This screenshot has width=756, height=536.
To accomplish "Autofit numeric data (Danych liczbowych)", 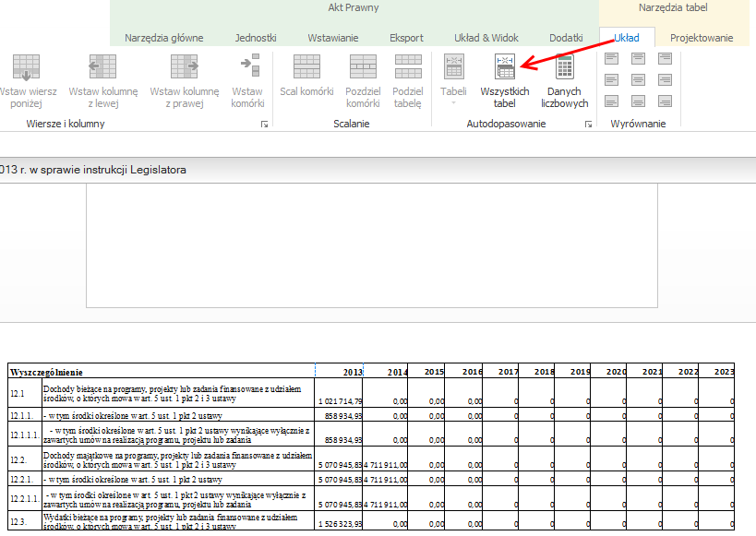I will pos(565,81).
